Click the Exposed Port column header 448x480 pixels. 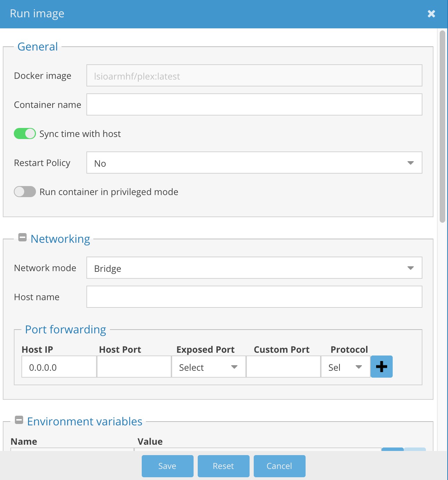click(206, 350)
